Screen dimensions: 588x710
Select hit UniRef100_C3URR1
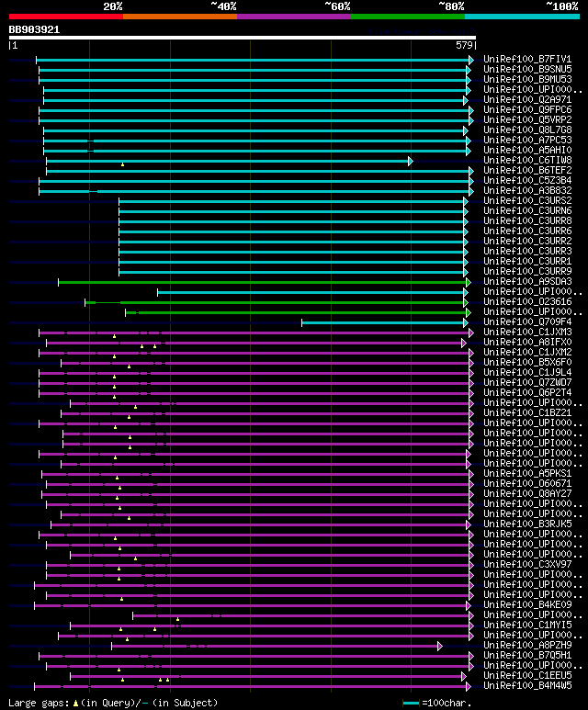click(527, 261)
